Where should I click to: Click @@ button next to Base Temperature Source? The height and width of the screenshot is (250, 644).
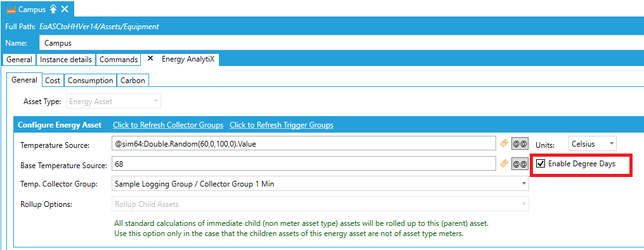click(x=520, y=164)
